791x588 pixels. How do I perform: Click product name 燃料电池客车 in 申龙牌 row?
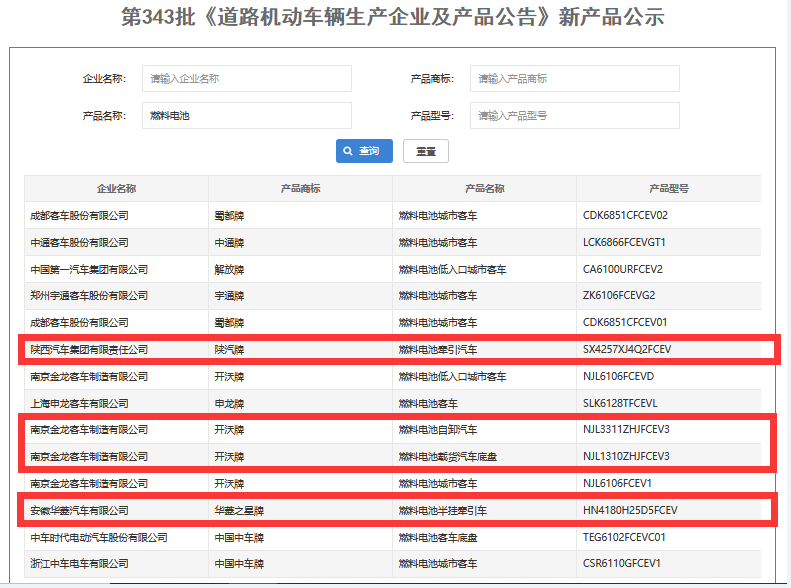[x=428, y=403]
